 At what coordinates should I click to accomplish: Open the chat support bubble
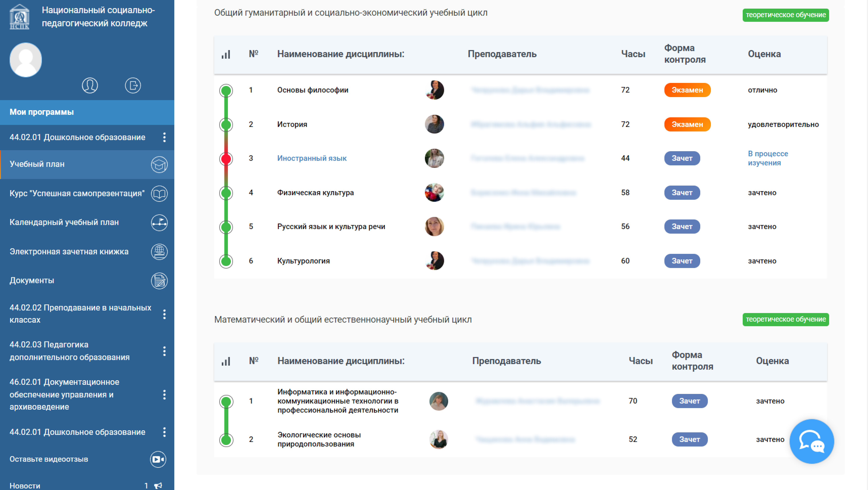811,441
